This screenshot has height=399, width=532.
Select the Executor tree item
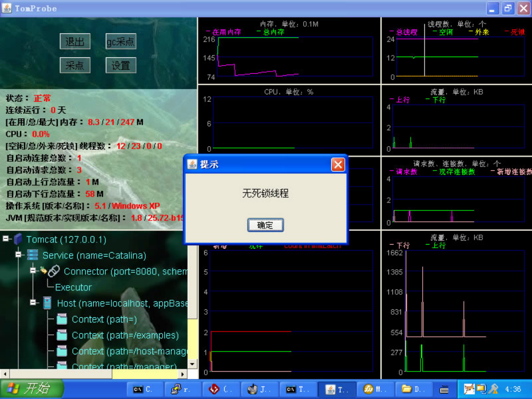[73, 288]
